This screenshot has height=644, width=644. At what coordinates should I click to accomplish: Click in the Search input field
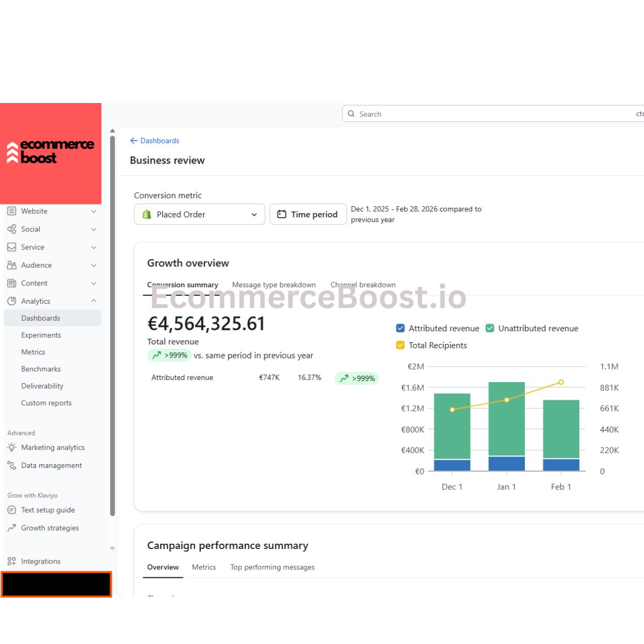(x=493, y=114)
